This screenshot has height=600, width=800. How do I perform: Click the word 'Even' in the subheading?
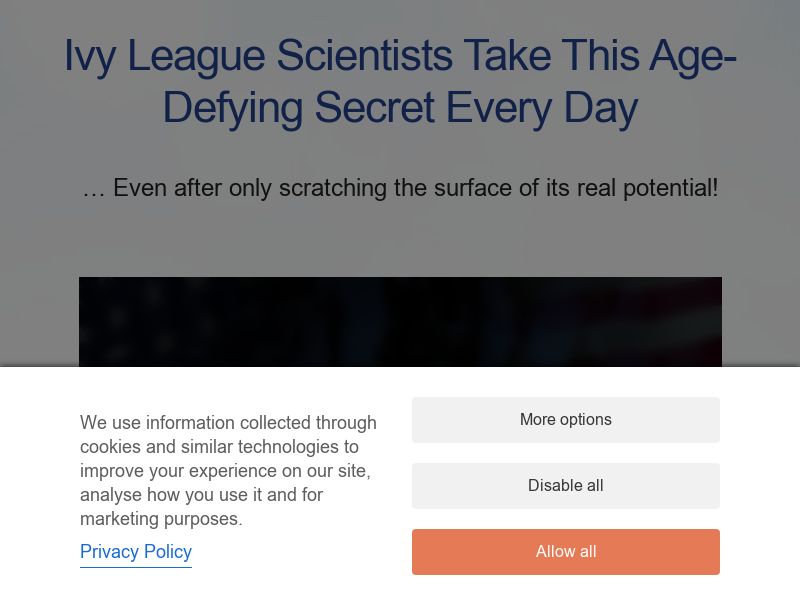[x=139, y=188]
